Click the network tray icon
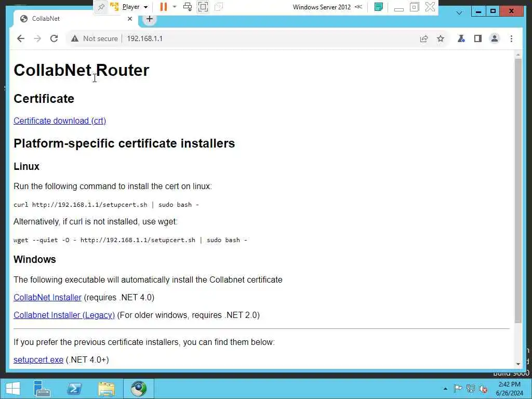The width and height of the screenshot is (532, 399). [471, 389]
